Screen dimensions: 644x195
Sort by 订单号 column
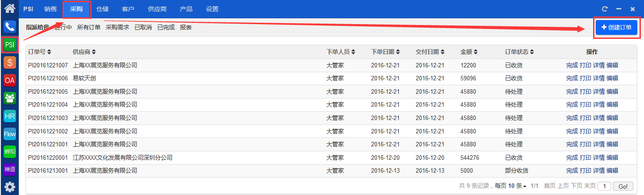coord(39,52)
